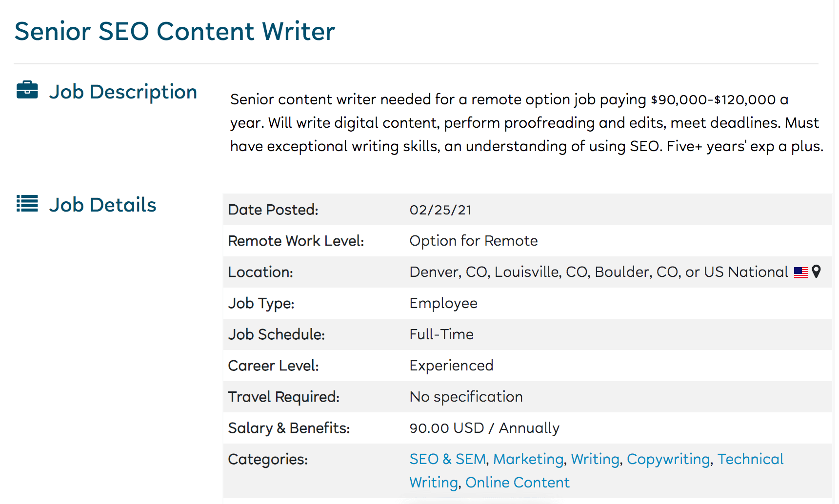
Task: Click the Senior SEO Content Writer title
Action: pyautogui.click(x=175, y=32)
